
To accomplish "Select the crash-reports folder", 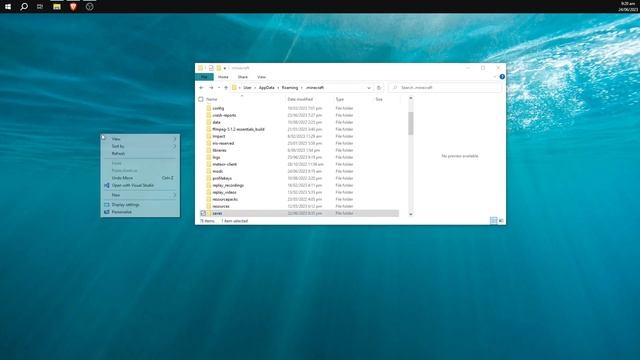I will tap(224, 115).
